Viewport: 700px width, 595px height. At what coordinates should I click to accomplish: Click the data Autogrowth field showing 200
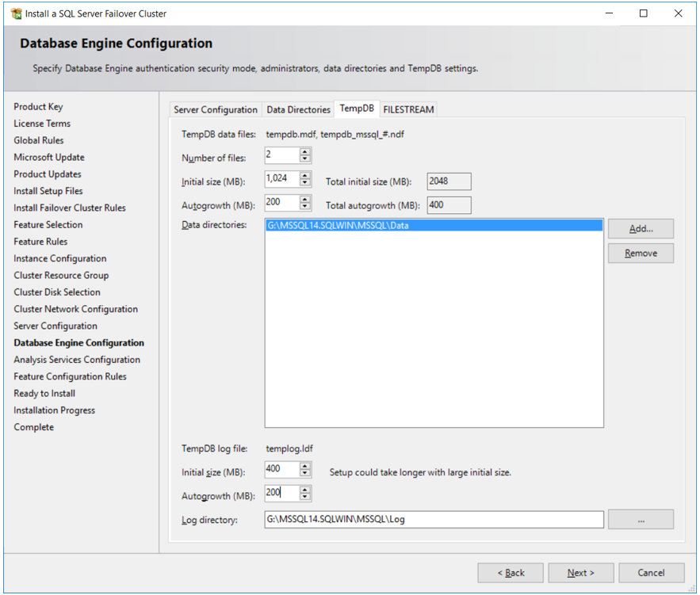[x=282, y=203]
